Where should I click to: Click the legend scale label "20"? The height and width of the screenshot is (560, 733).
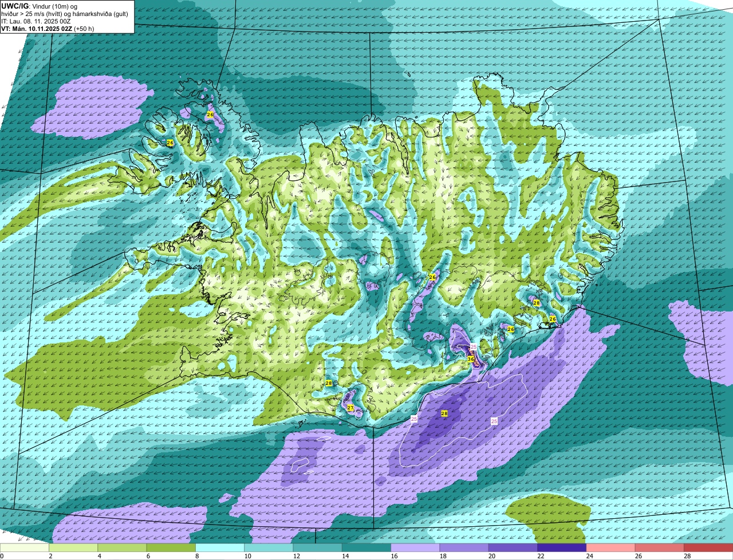tap(491, 556)
